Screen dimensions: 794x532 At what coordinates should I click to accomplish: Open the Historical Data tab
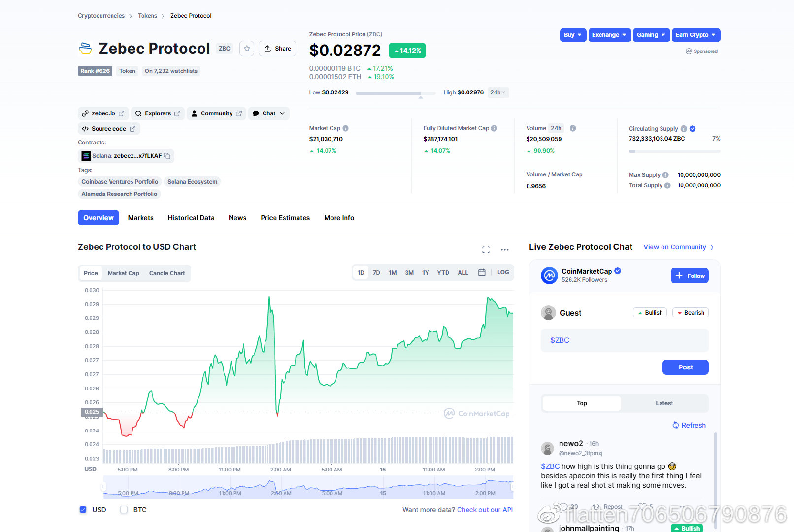(x=191, y=218)
